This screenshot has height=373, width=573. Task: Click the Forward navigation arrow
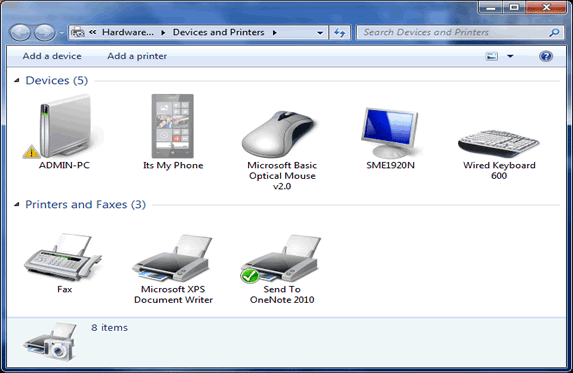tap(45, 33)
